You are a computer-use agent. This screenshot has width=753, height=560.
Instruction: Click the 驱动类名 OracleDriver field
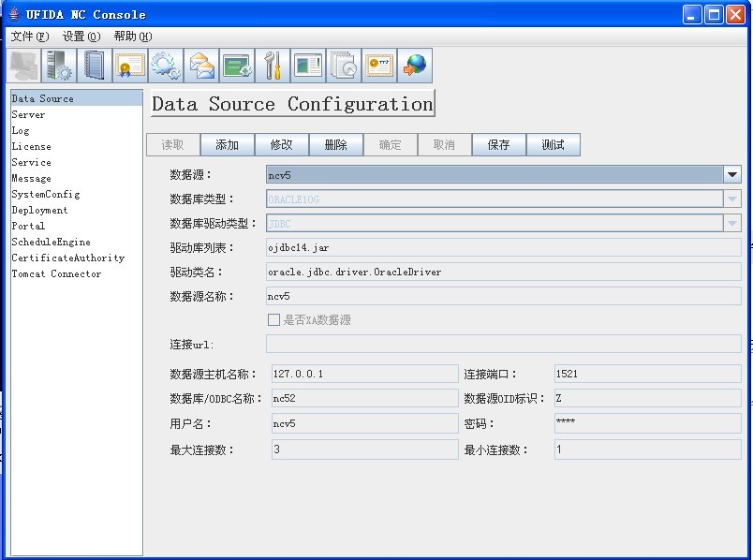(x=503, y=272)
